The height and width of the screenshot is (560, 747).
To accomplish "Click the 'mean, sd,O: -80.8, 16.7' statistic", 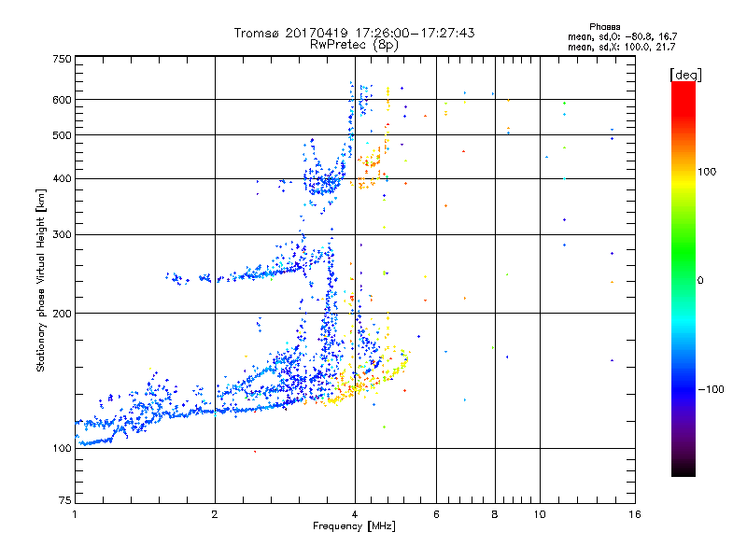I will tap(622, 36).
